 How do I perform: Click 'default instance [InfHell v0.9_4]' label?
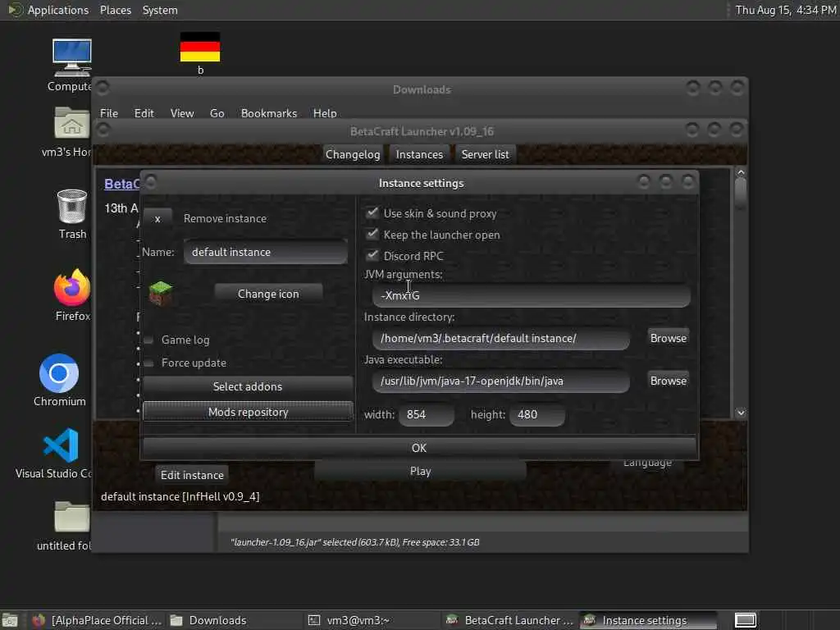tap(180, 496)
